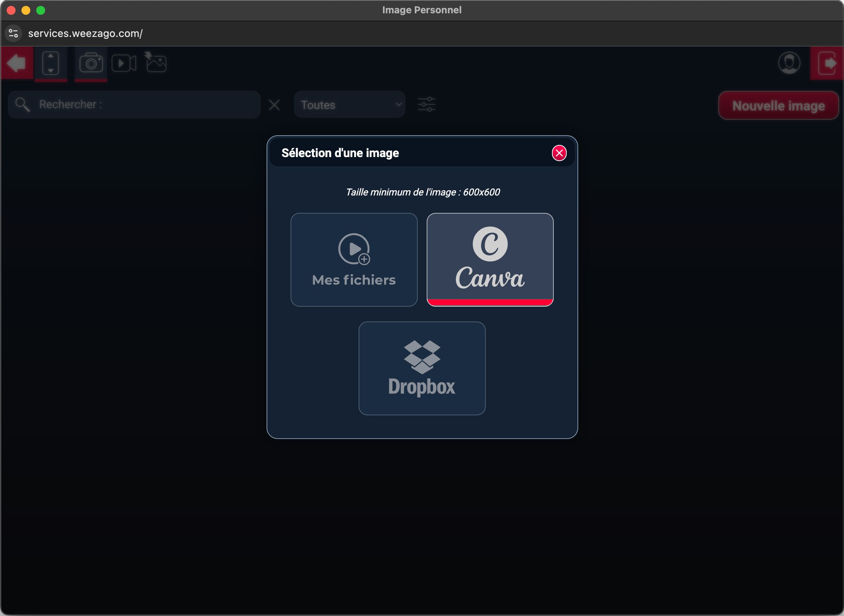Image resolution: width=844 pixels, height=616 pixels.
Task: Open the filter sliders icon
Action: coord(426,105)
